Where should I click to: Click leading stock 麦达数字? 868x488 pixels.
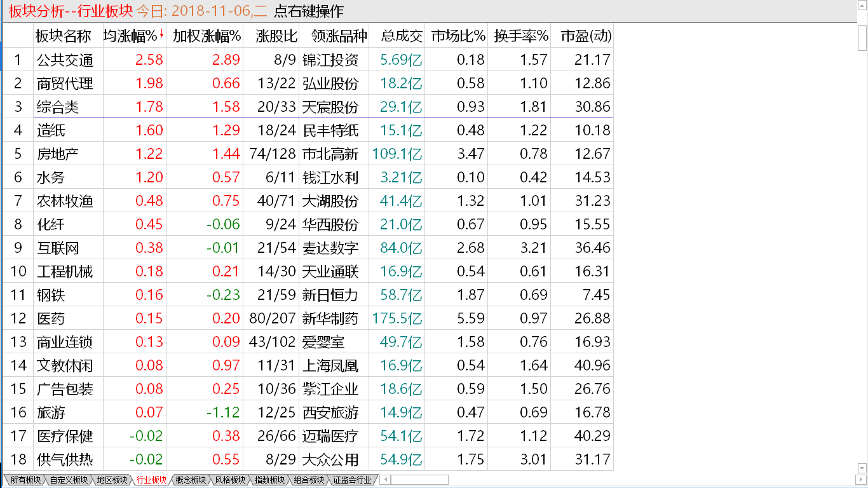point(330,248)
